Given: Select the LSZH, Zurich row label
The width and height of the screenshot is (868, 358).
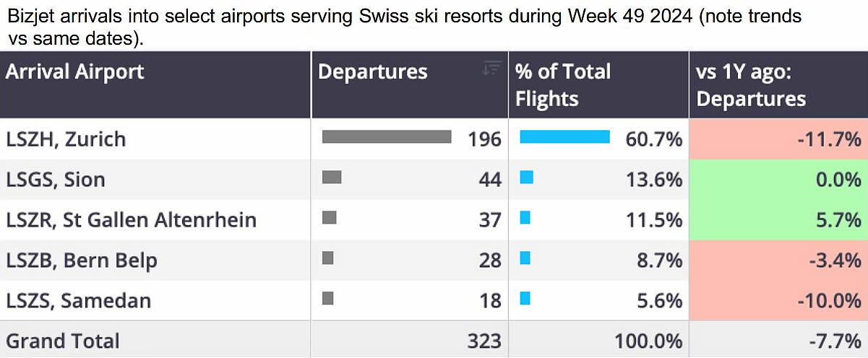Looking at the screenshot, I should pos(66,139).
